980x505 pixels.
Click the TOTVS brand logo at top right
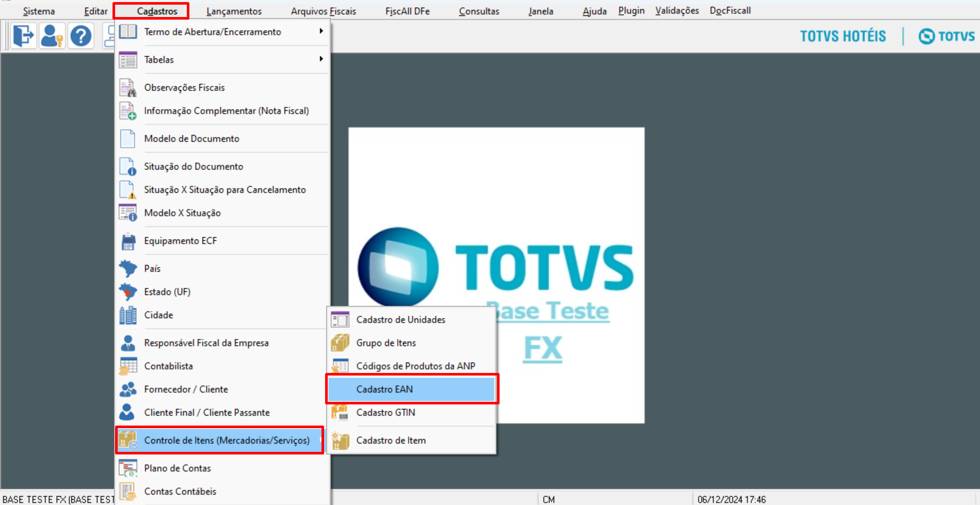(946, 36)
